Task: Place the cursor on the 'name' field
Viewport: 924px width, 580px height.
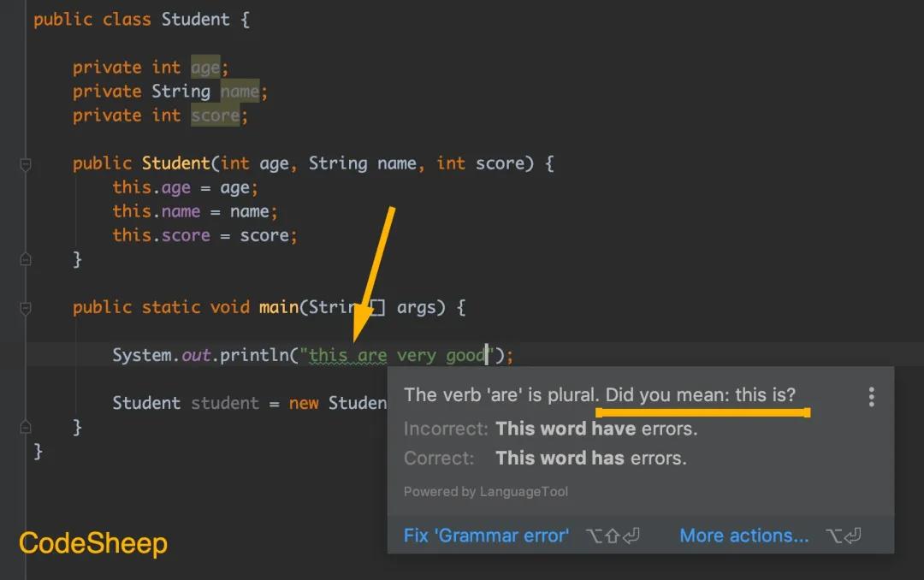Action: [240, 92]
